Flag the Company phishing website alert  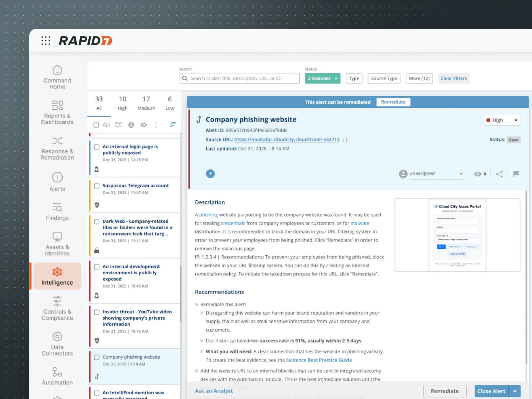pyautogui.click(x=516, y=174)
